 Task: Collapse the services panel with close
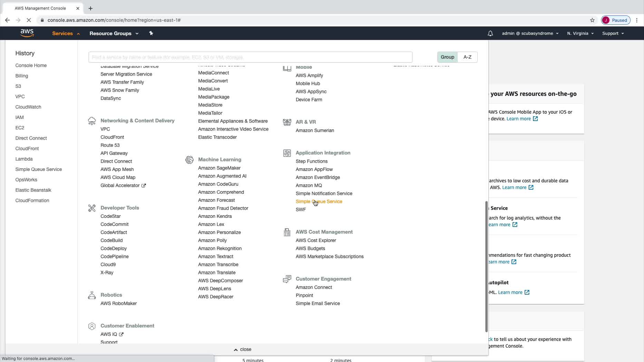[x=243, y=349]
